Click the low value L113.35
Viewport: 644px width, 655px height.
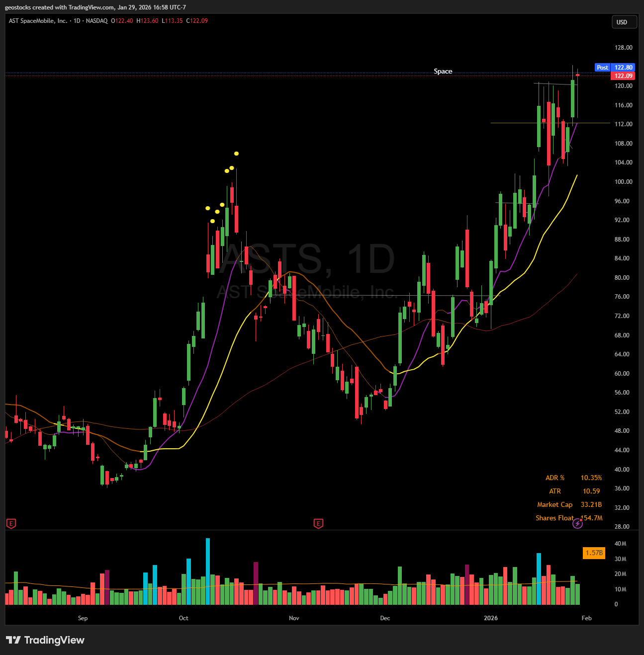click(172, 21)
